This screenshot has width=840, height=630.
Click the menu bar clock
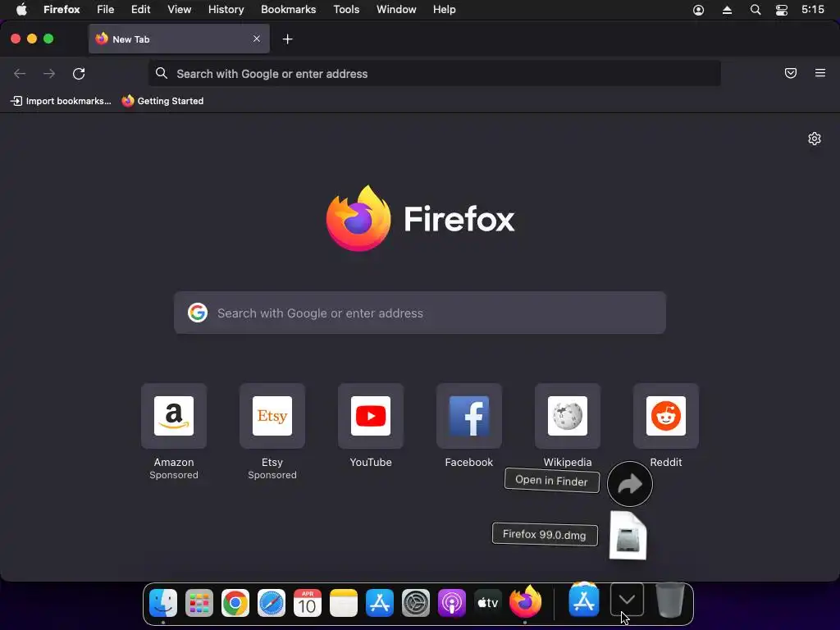click(813, 10)
